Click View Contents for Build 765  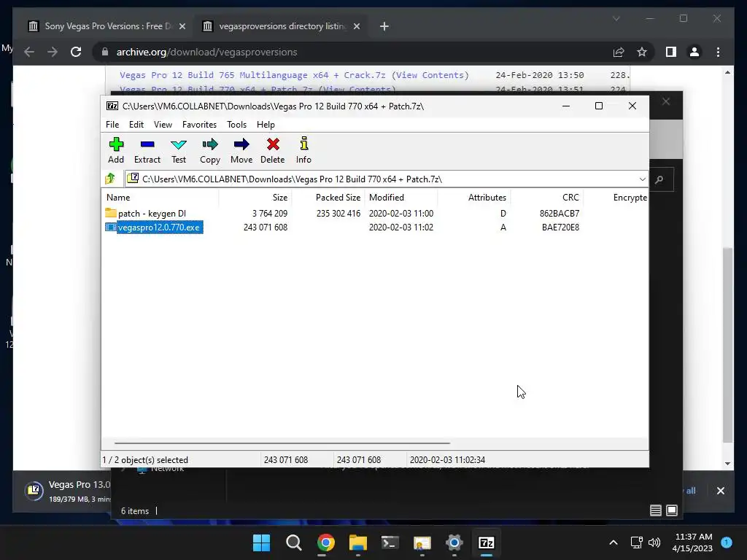[430, 75]
